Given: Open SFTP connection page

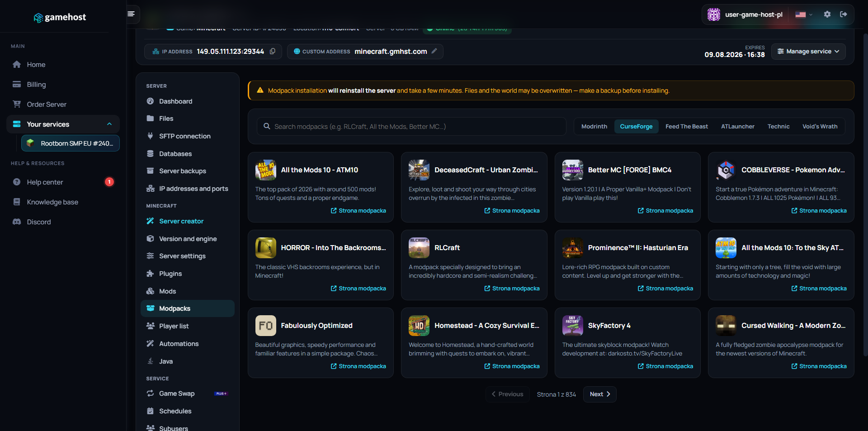Looking at the screenshot, I should pyautogui.click(x=188, y=136).
